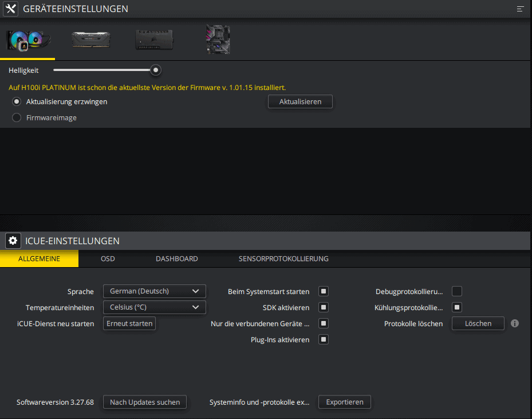Screen dimensions: 532x419
Task: Select the H100i Platinum cooler device
Action: [x=29, y=40]
